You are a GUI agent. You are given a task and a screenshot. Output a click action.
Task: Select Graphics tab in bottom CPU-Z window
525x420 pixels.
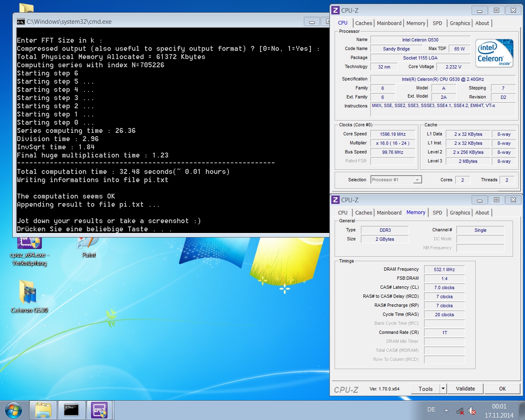click(460, 213)
